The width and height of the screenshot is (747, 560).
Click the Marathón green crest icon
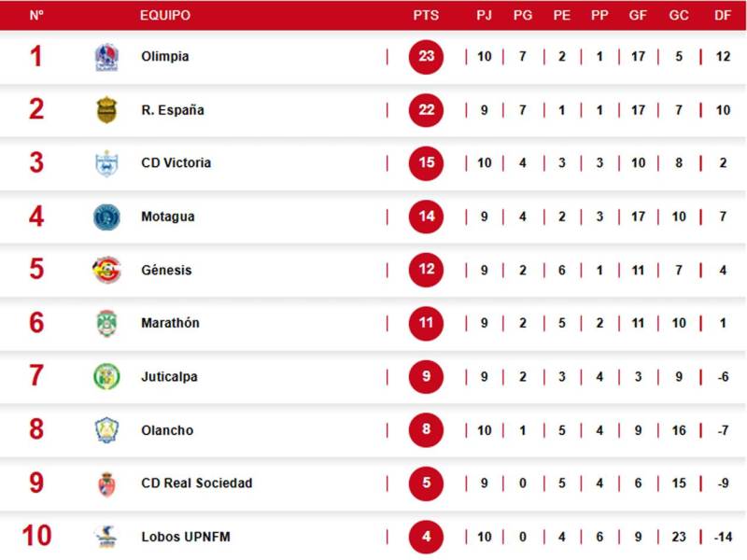tap(106, 324)
